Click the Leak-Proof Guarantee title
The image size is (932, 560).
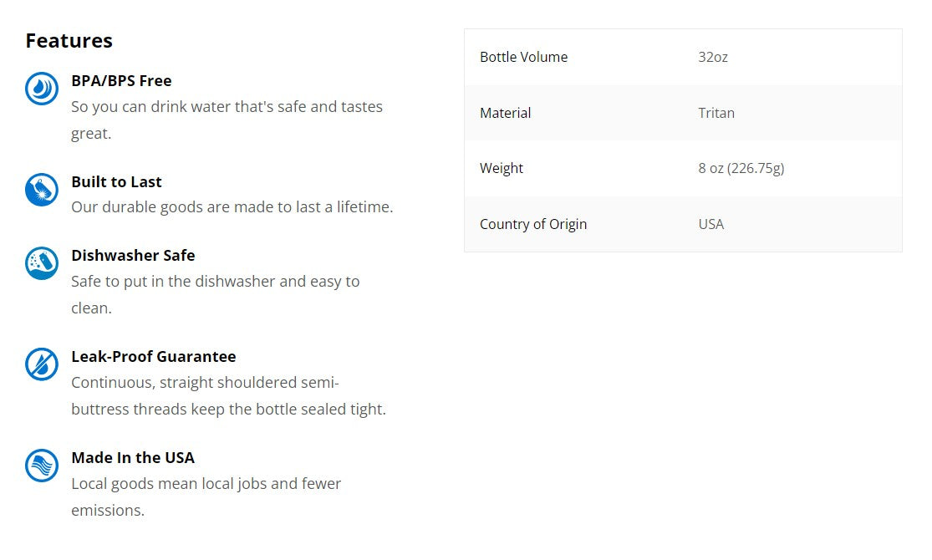154,357
